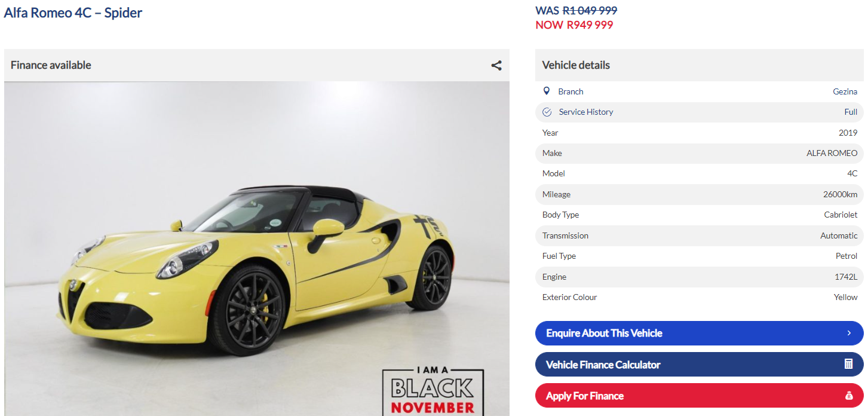Click the Vehicle details panel header
This screenshot has width=868, height=416.
699,65
